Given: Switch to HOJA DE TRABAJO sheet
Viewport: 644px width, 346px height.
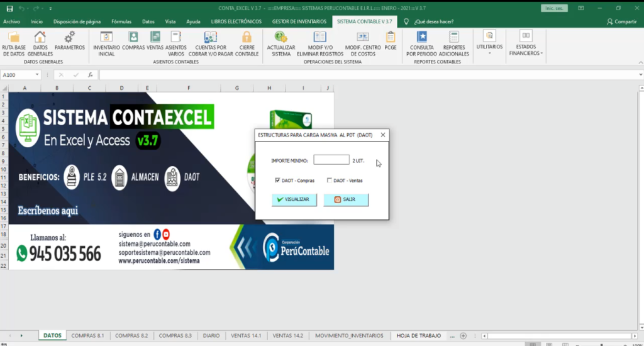Looking at the screenshot, I should click(418, 336).
